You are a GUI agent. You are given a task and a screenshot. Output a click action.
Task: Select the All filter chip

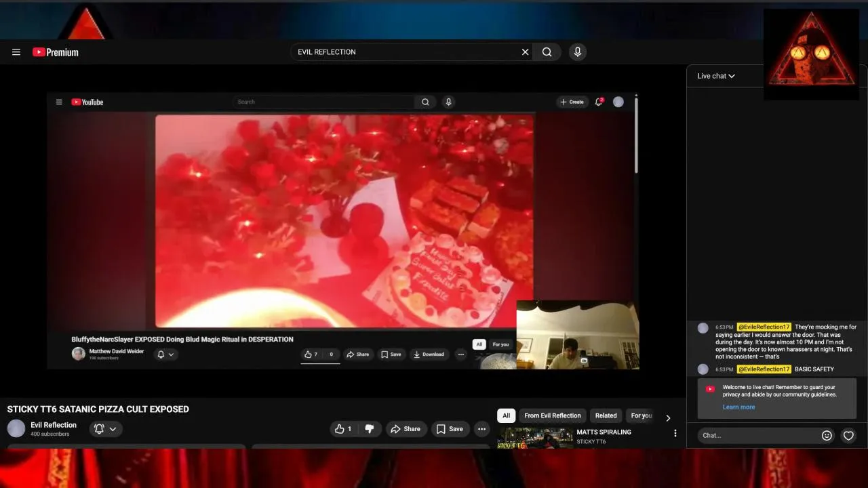pos(506,415)
